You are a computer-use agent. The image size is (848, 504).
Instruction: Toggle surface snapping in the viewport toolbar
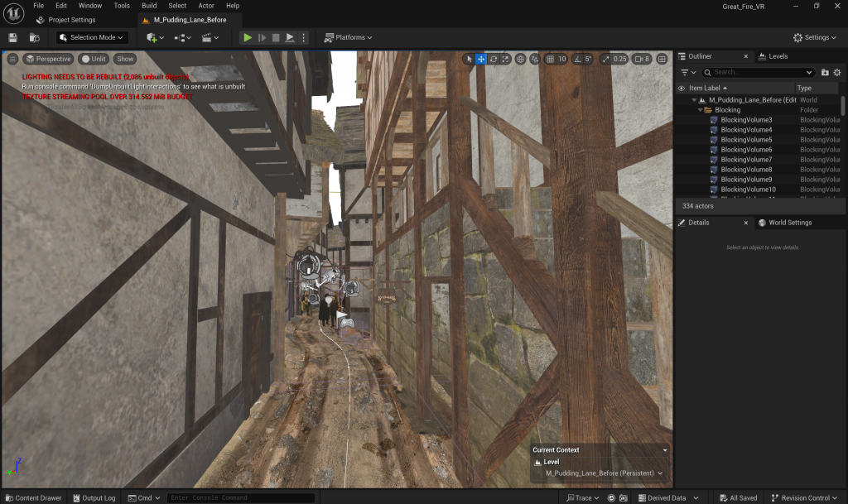tap(535, 59)
